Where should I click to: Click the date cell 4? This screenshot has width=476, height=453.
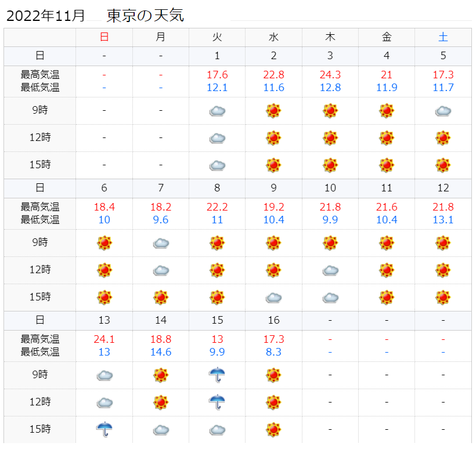point(387,56)
